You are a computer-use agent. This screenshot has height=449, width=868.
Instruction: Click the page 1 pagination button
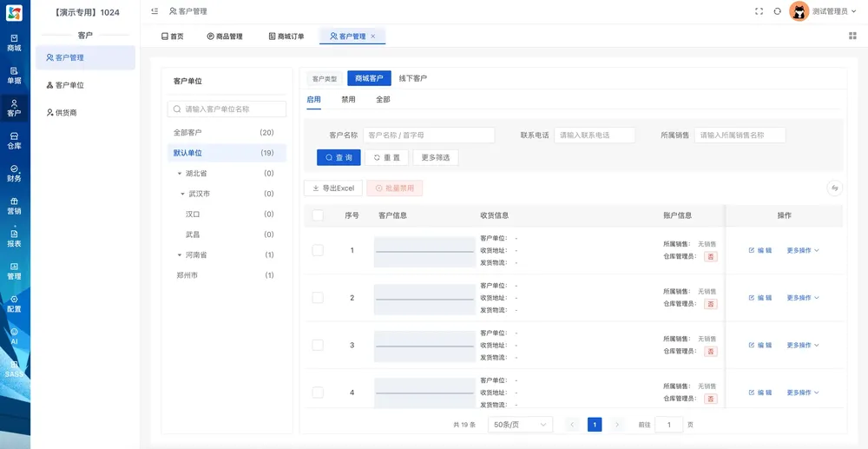595,425
